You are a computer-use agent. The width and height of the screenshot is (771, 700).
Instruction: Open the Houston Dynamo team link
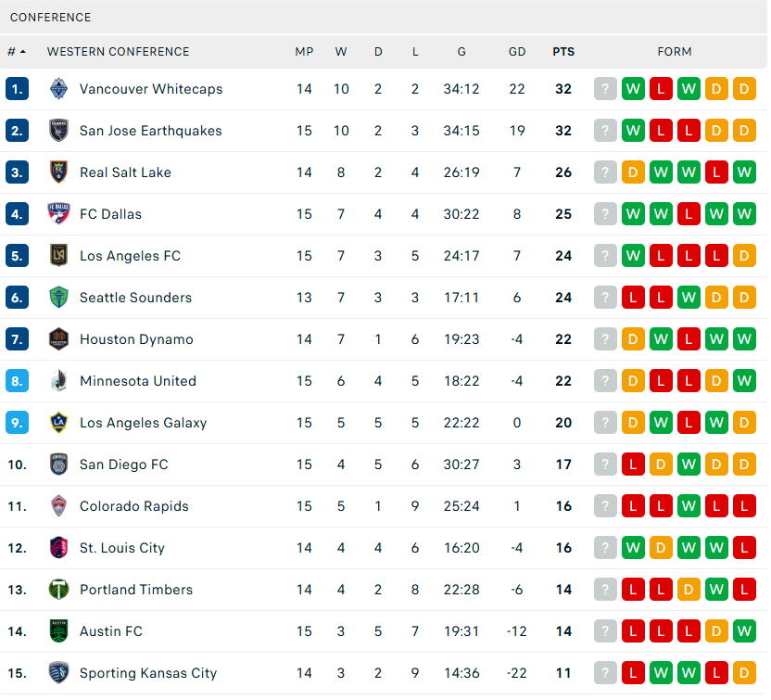(136, 339)
